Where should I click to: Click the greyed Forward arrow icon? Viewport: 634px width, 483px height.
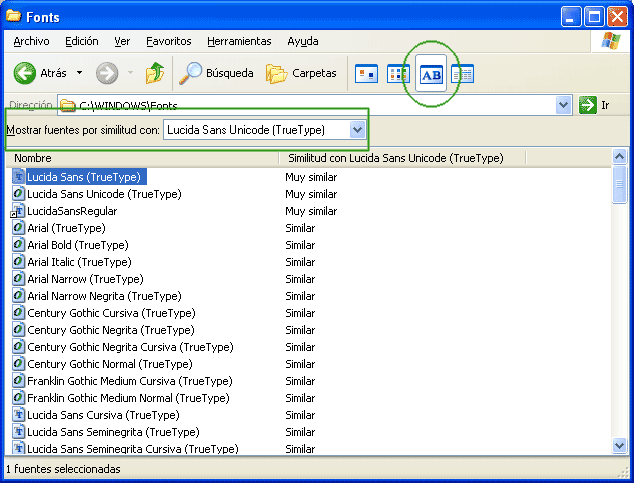107,73
